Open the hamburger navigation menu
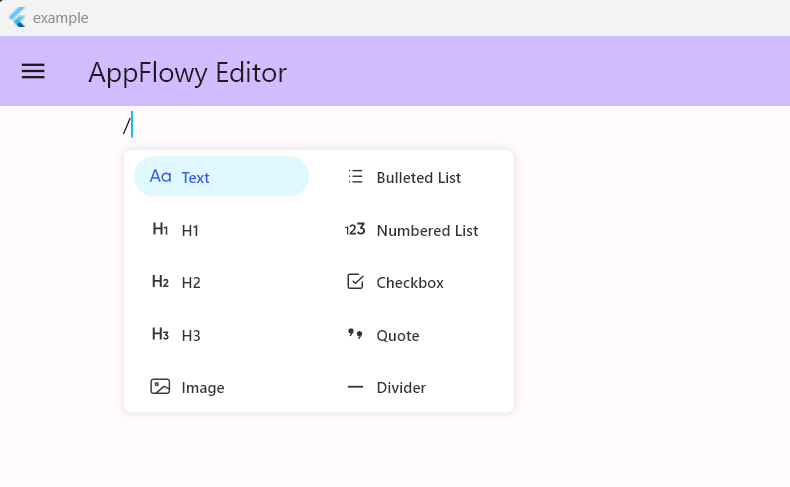This screenshot has height=487, width=790. tap(33, 71)
